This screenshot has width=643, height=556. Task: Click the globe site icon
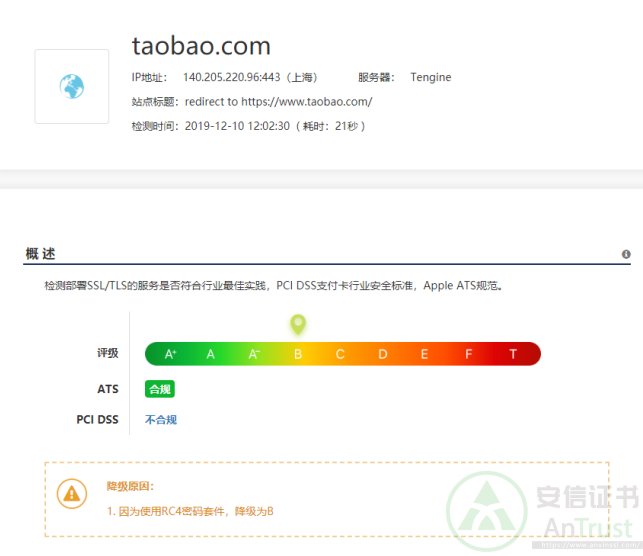(x=72, y=87)
